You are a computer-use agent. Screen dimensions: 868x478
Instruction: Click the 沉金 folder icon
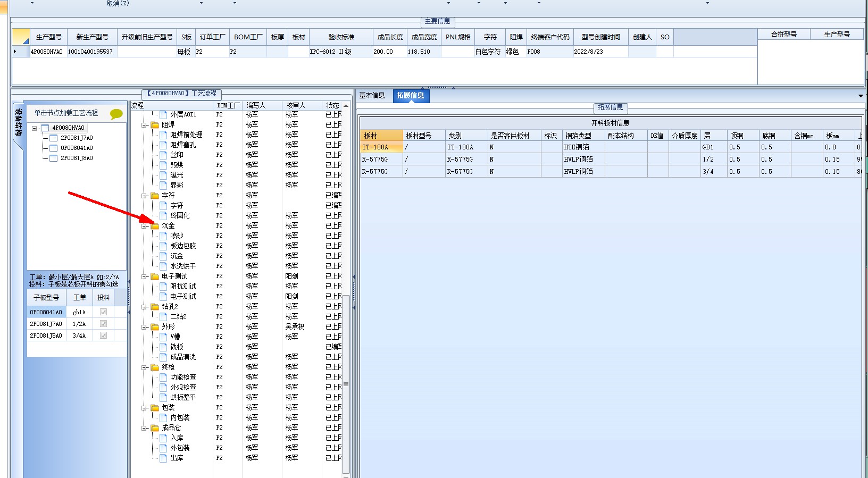tap(155, 226)
